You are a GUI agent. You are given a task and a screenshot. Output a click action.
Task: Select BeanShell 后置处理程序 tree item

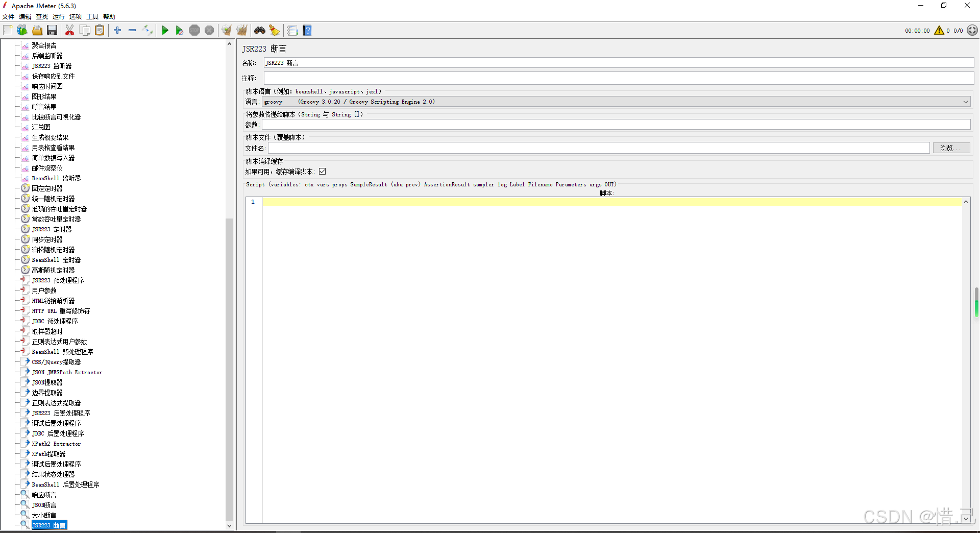65,484
